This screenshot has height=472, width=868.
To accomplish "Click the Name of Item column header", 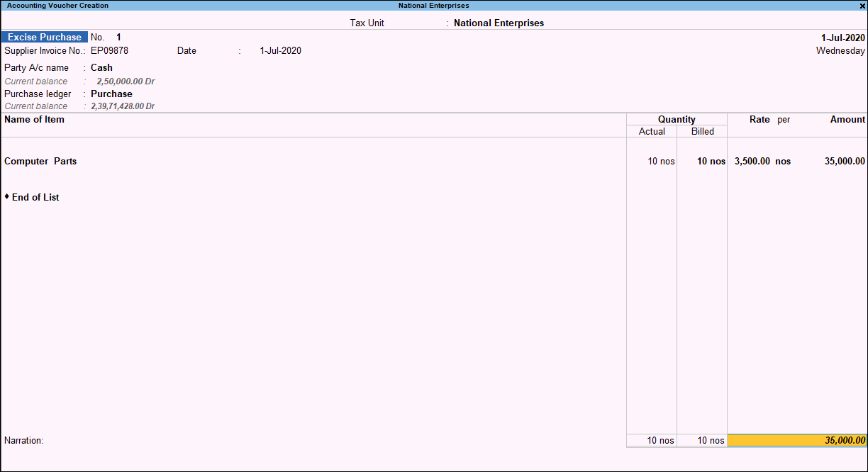I will point(34,119).
